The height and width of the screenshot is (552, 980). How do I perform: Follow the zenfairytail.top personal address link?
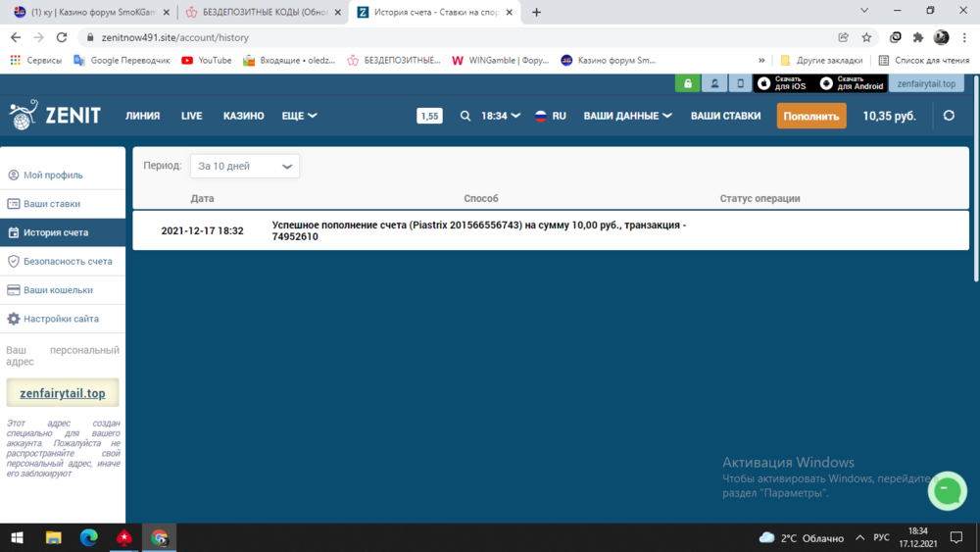pos(63,393)
